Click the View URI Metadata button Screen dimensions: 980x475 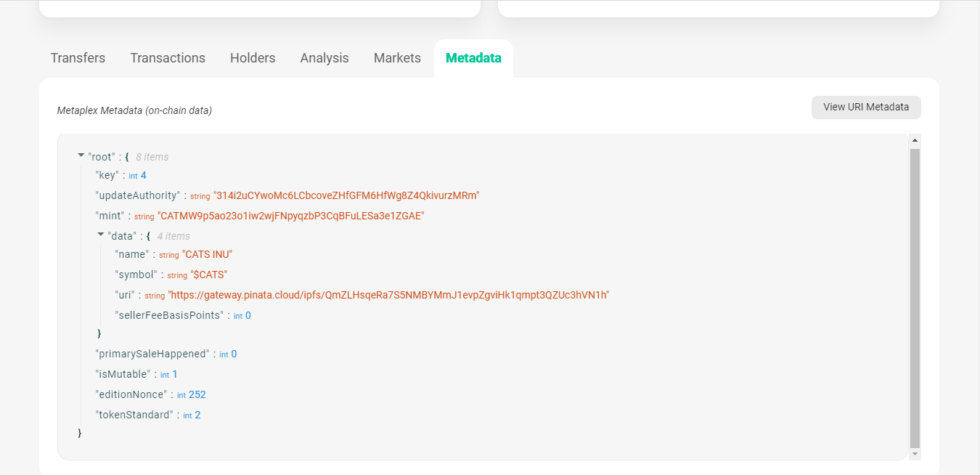tap(865, 107)
